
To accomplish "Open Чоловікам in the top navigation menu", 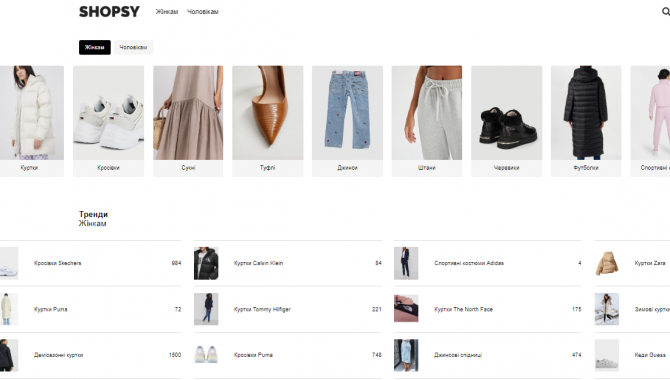I will tap(203, 12).
